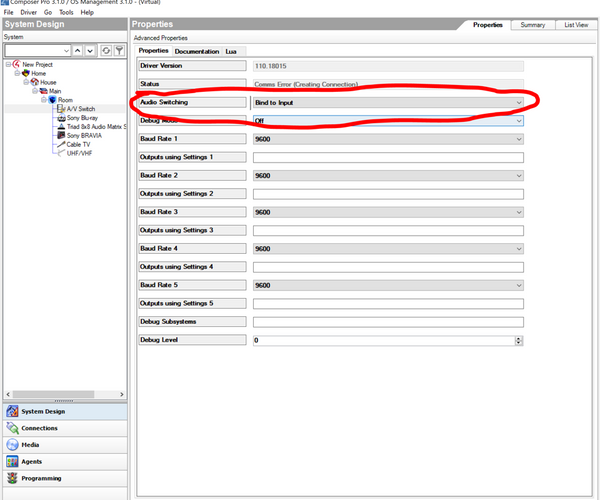
Task: Collapse the Home tree node
Action: point(17,73)
